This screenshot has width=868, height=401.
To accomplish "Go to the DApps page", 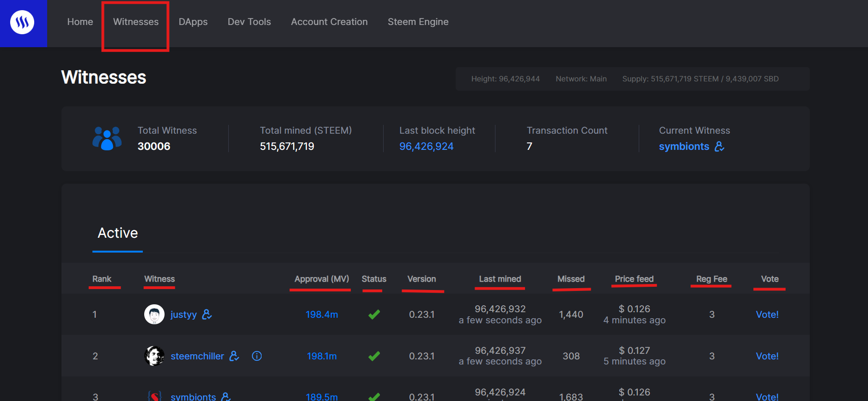I will (193, 22).
